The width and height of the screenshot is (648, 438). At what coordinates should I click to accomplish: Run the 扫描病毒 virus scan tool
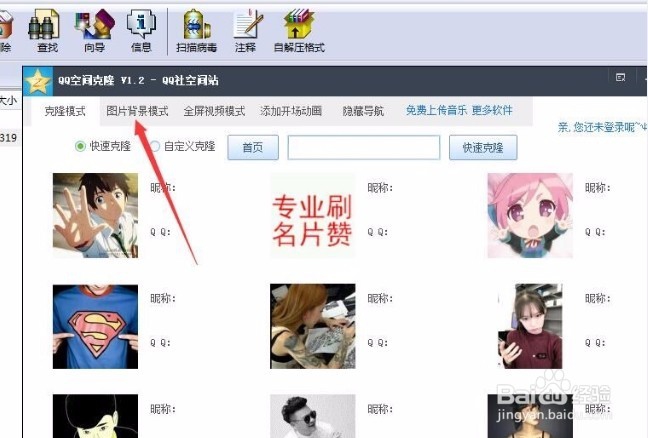pos(197,31)
